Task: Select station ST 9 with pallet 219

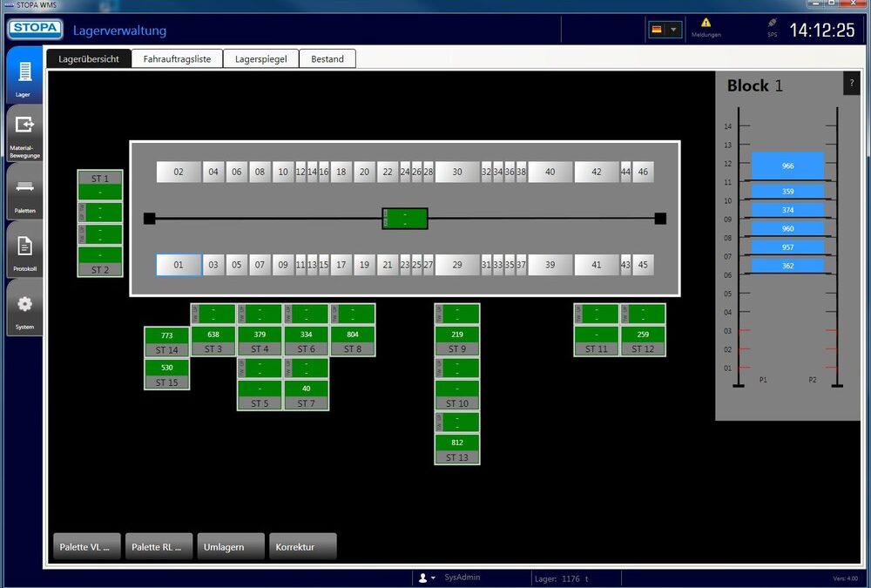Action: point(457,341)
